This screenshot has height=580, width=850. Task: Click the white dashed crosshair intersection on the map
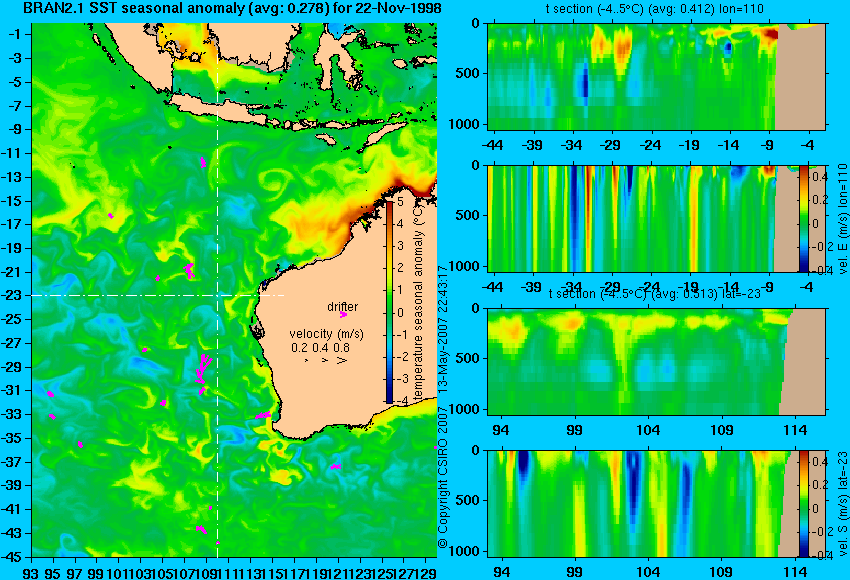pyautogui.click(x=217, y=295)
